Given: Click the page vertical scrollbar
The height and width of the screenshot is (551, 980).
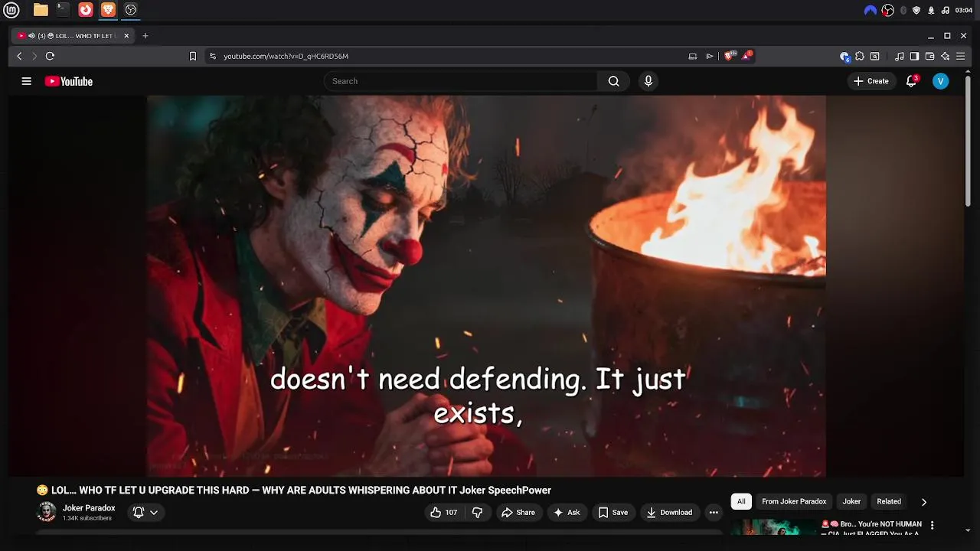Looking at the screenshot, I should click(x=968, y=139).
